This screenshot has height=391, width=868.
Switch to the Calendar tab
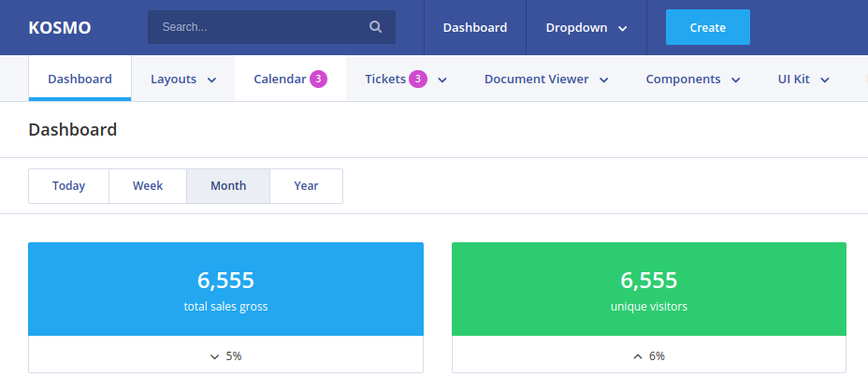point(280,80)
